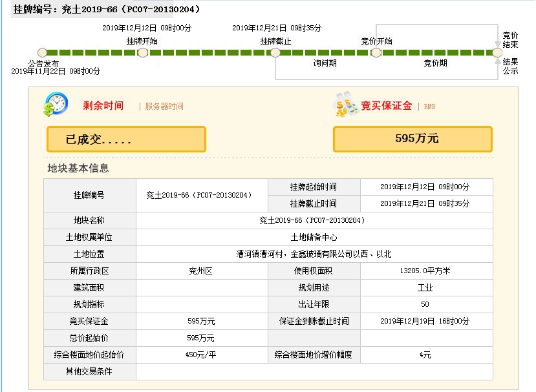Click the 450元/平 starting floor price
This screenshot has height=392, width=536.
pos(201,355)
